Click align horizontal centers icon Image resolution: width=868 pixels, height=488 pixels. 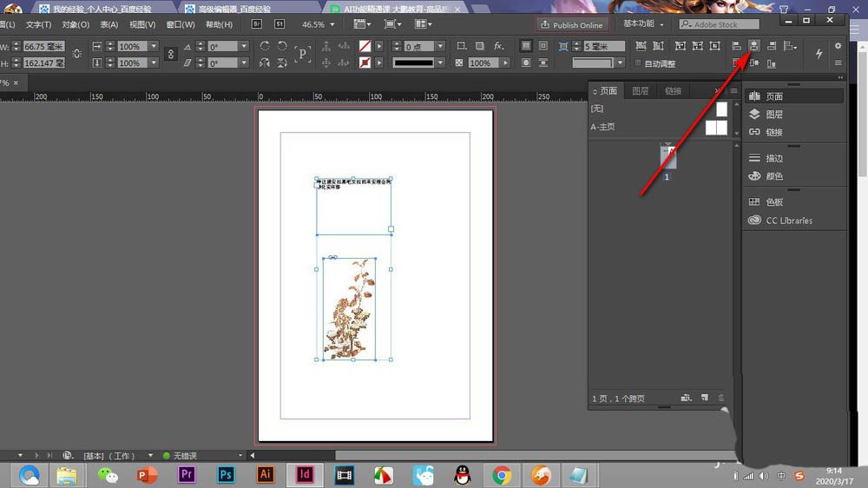pos(754,46)
